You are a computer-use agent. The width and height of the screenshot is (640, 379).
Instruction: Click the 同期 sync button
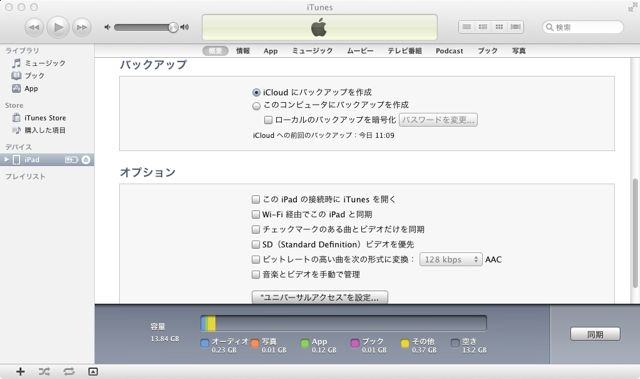click(595, 334)
